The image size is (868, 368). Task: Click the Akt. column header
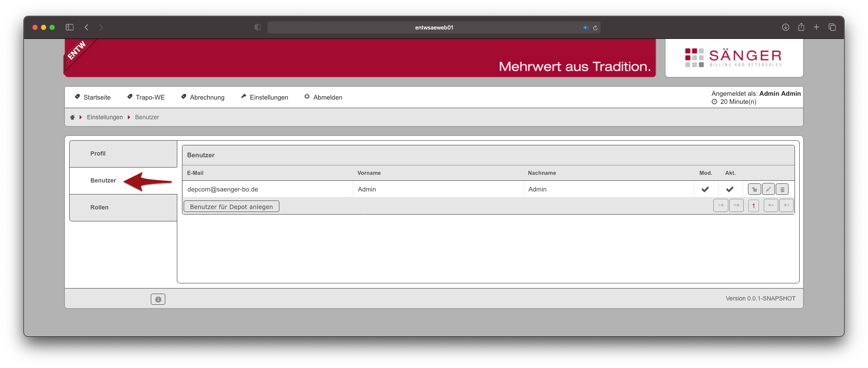click(x=730, y=173)
